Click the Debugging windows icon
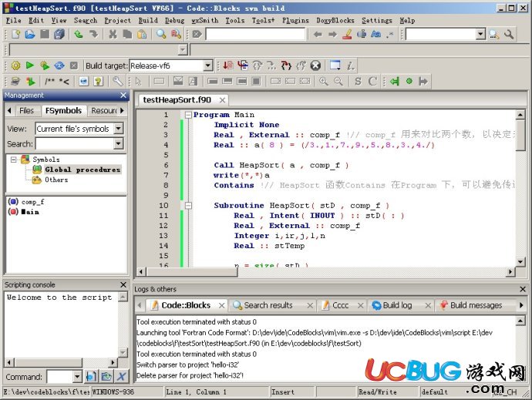 pyautogui.click(x=335, y=66)
